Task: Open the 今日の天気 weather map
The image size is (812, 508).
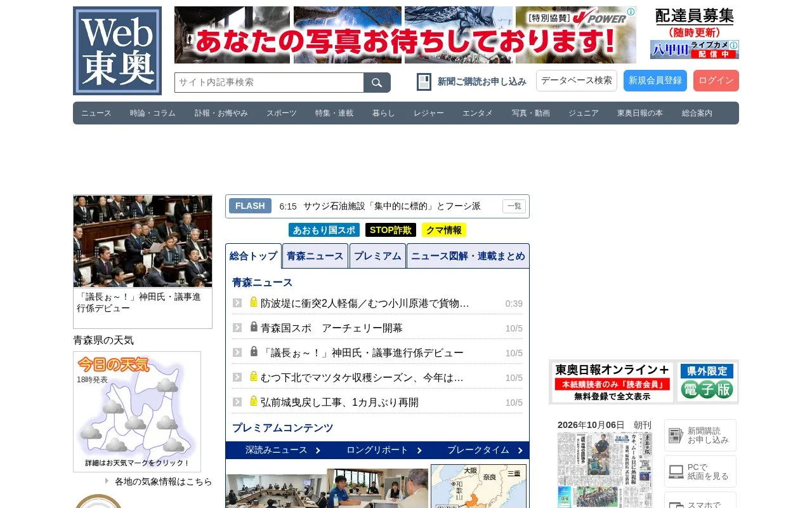Action: 137,411
